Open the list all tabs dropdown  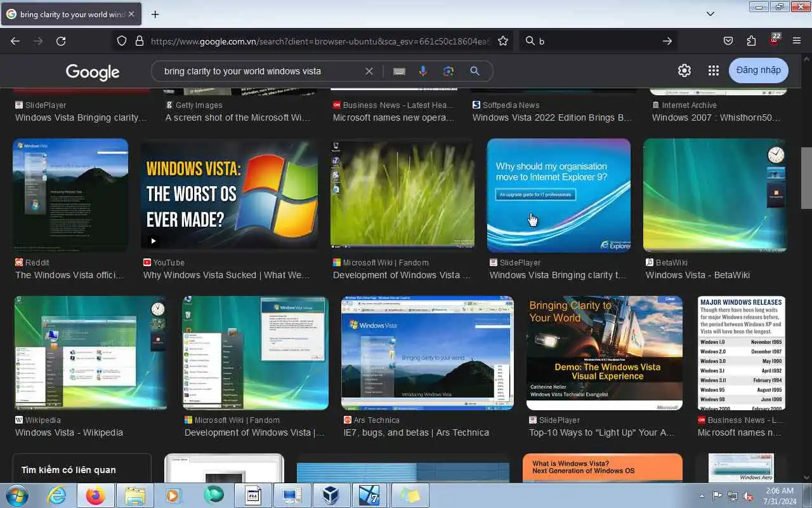(710, 13)
